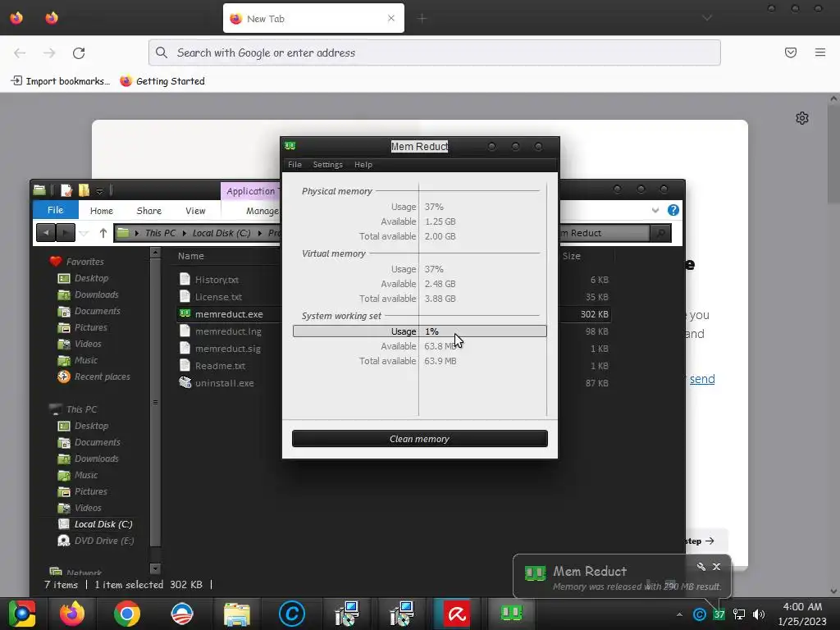
Task: Open Explorer recent locations dropdown
Action: [84, 234]
